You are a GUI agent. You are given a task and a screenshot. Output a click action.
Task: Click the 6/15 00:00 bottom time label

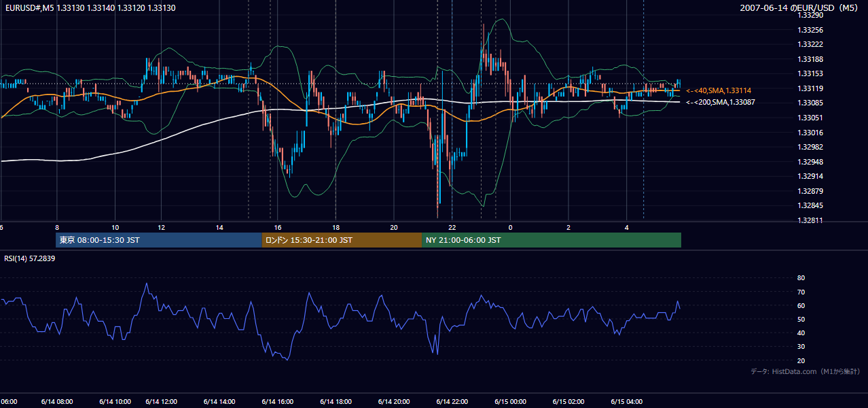pyautogui.click(x=510, y=402)
